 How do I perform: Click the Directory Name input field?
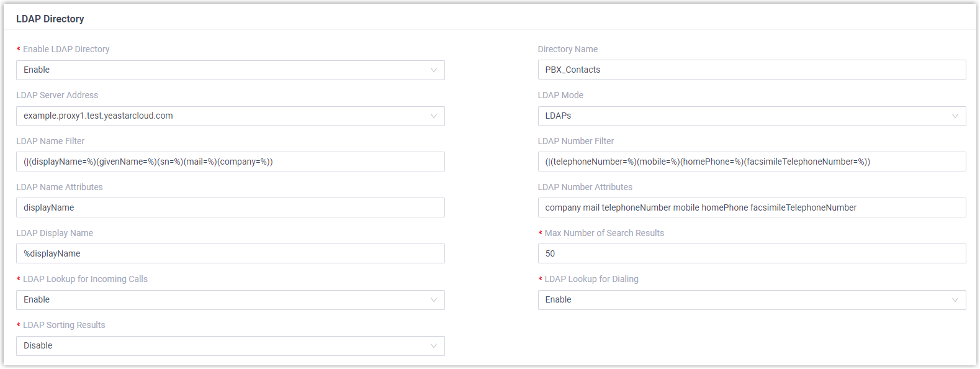click(751, 70)
